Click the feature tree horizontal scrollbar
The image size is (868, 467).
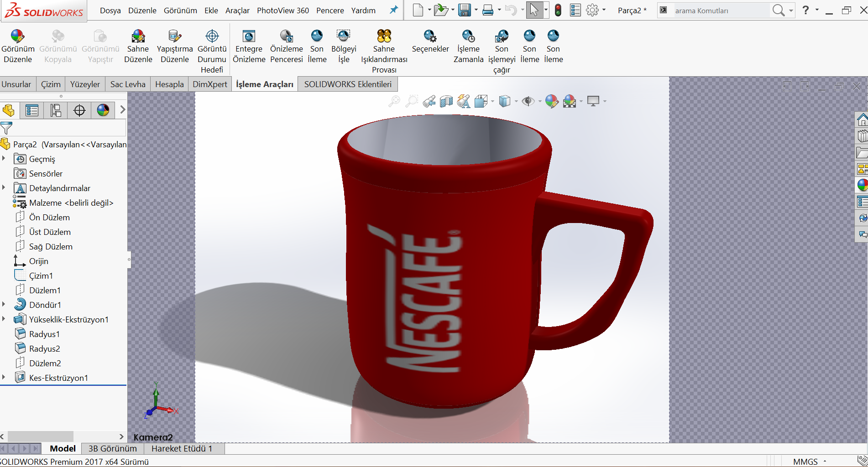40,436
